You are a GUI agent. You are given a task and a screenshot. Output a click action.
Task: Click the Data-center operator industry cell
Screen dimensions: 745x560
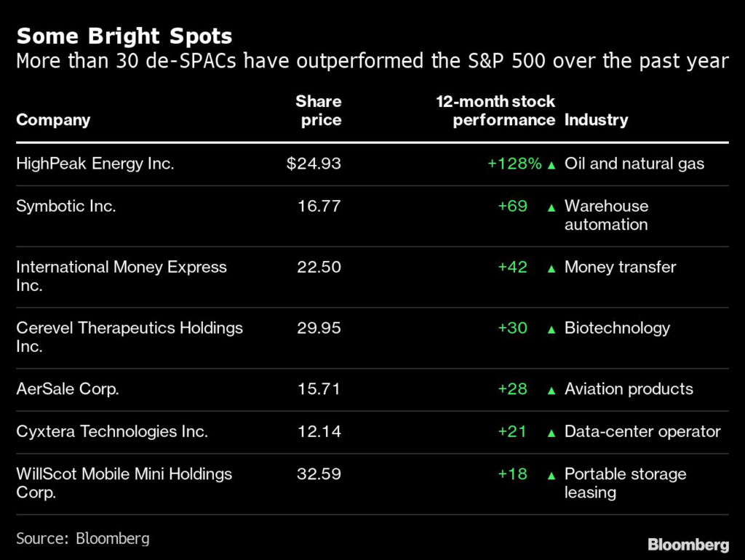(x=642, y=431)
